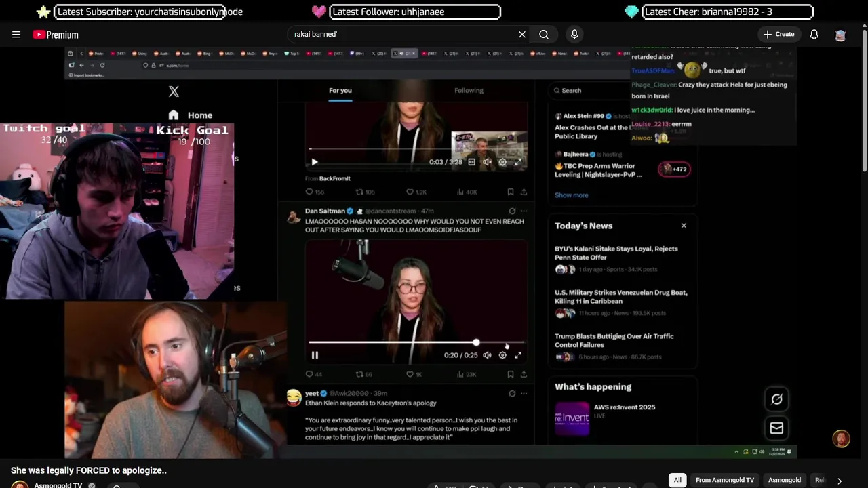Like the post with 1.2K likes
Screen dimensions: 868x488
[416, 192]
